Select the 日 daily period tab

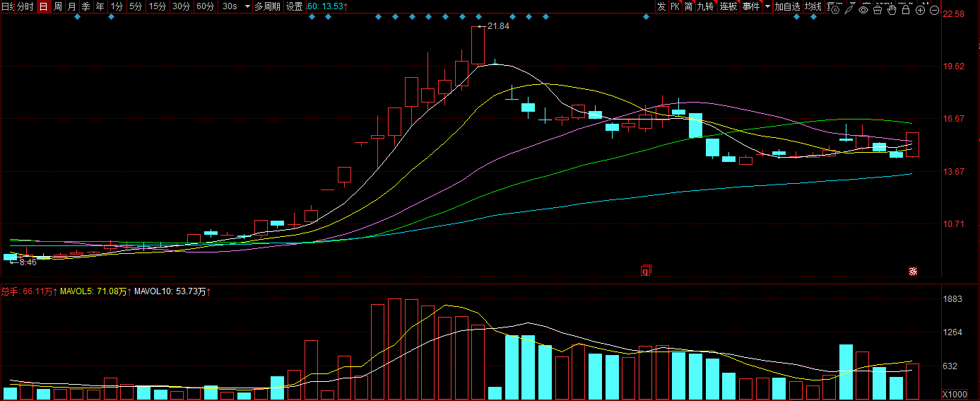[43, 6]
